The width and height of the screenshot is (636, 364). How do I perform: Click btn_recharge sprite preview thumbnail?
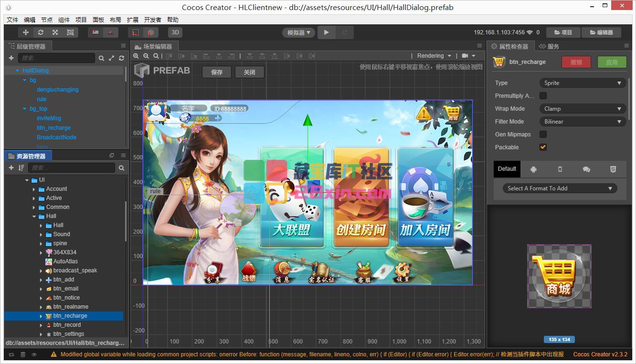point(559,276)
